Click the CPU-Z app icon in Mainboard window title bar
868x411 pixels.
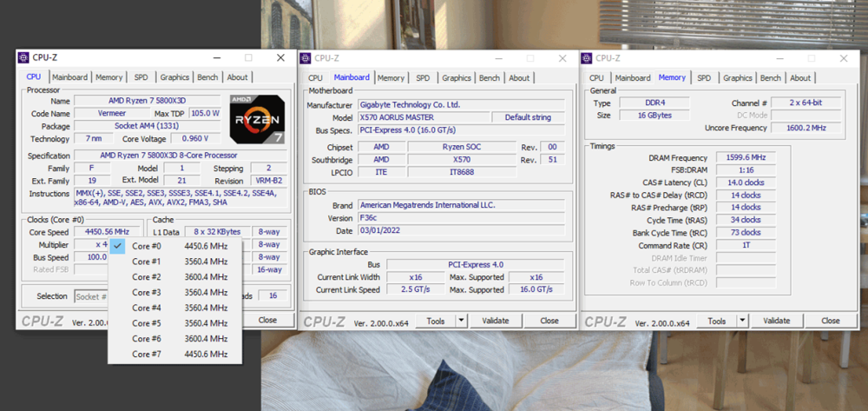click(306, 58)
